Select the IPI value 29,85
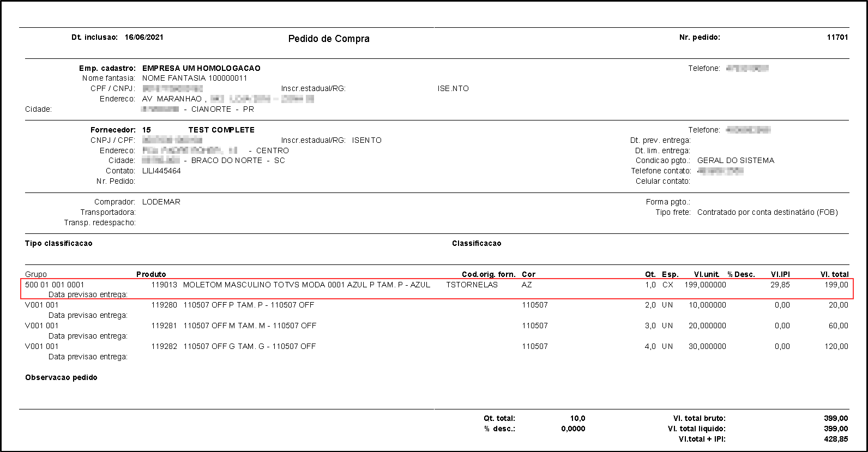This screenshot has height=452, width=868. tap(780, 285)
